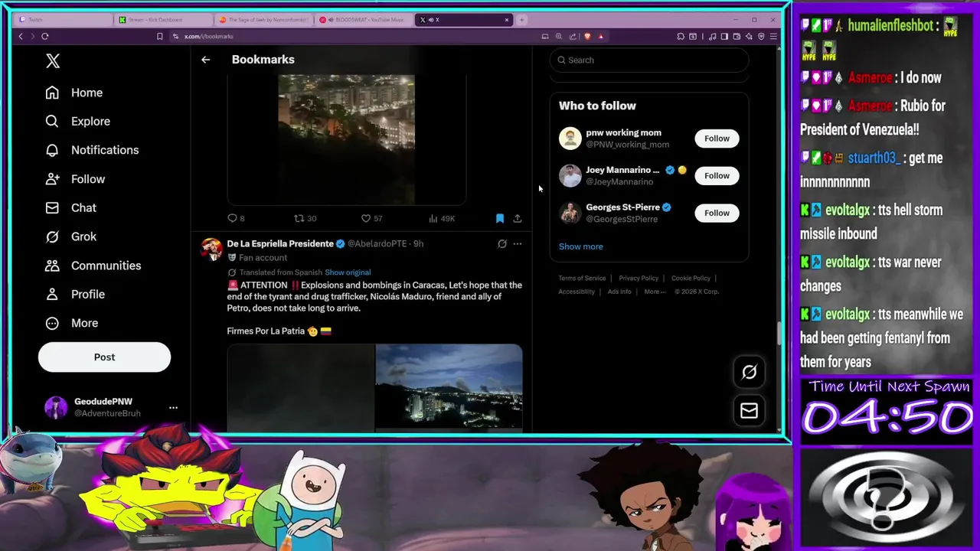Switch to The Saga of Tash tab
Viewport: 980px width, 551px height.
click(263, 20)
